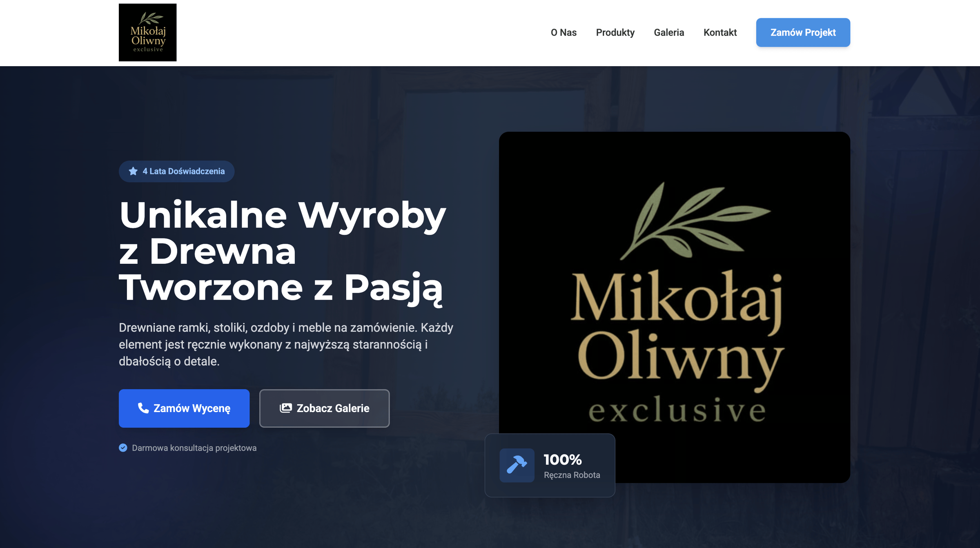Click the checkmark icon next to Darmowa konsultacja

tap(123, 448)
